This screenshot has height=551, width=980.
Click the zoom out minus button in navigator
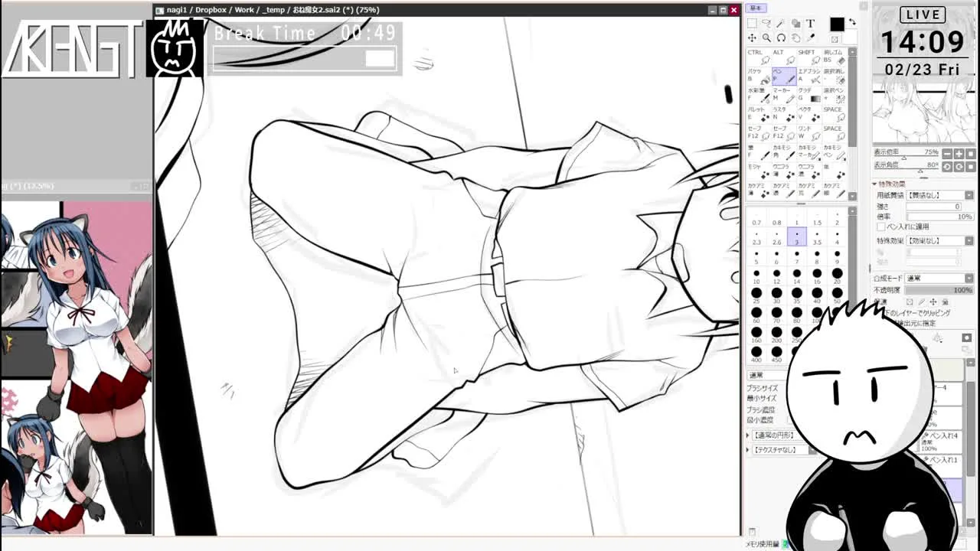(x=946, y=153)
